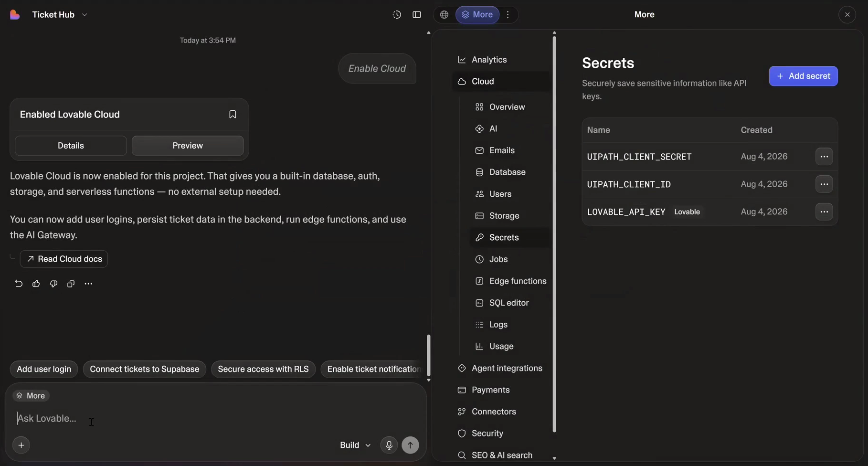Open the Database section
The width and height of the screenshot is (868, 466).
coord(510,172)
